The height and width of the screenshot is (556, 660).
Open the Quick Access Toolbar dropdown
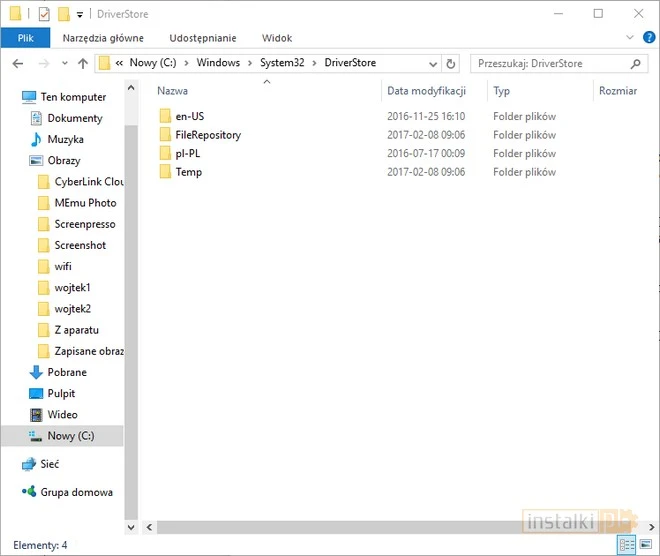point(80,14)
